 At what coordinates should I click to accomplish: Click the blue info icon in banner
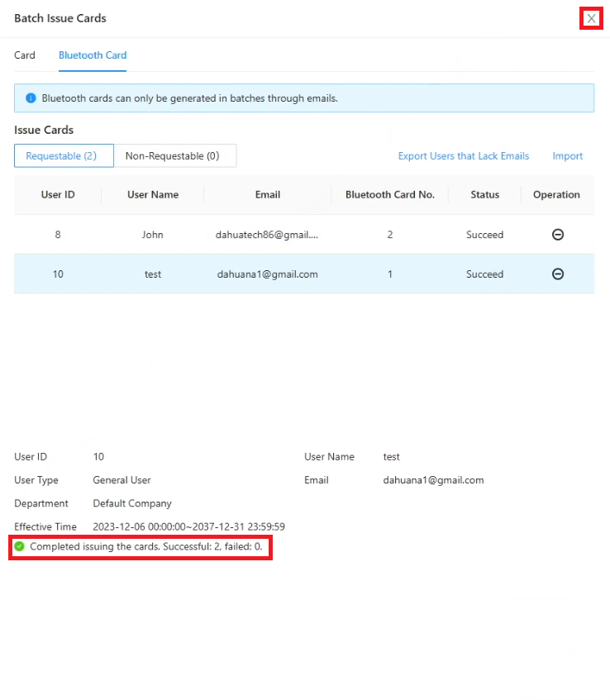pos(31,98)
